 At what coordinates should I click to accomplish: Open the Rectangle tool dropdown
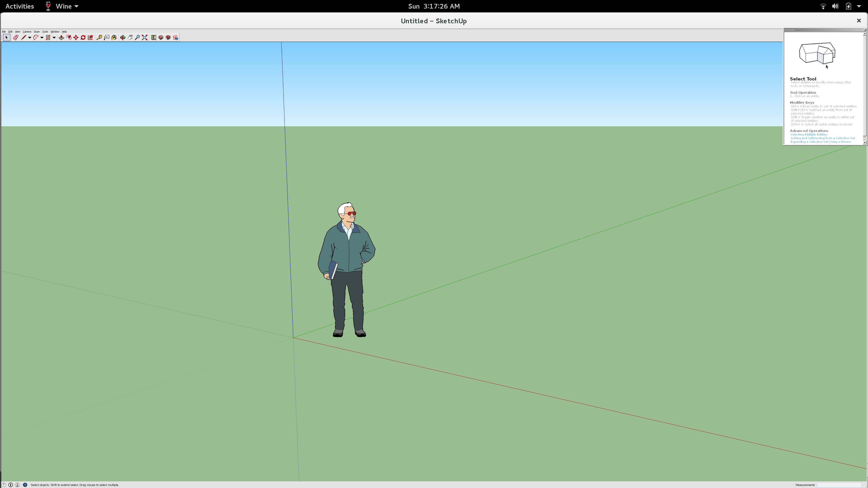click(x=54, y=37)
